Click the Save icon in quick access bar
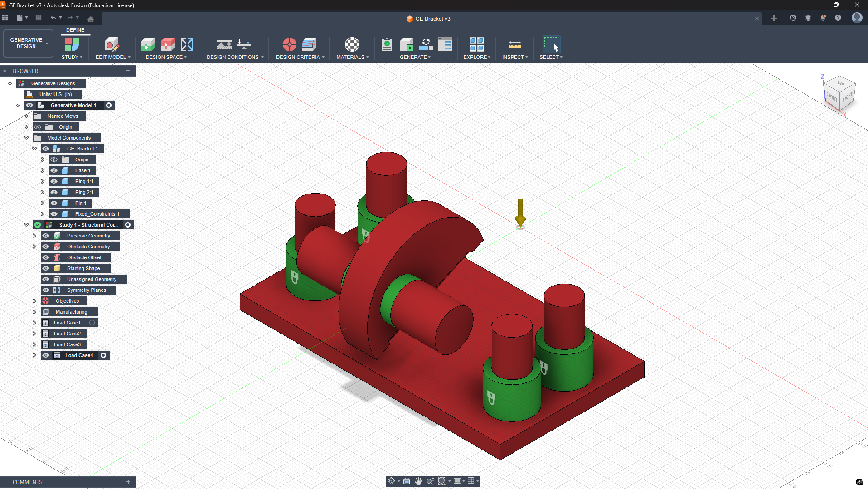 (39, 18)
